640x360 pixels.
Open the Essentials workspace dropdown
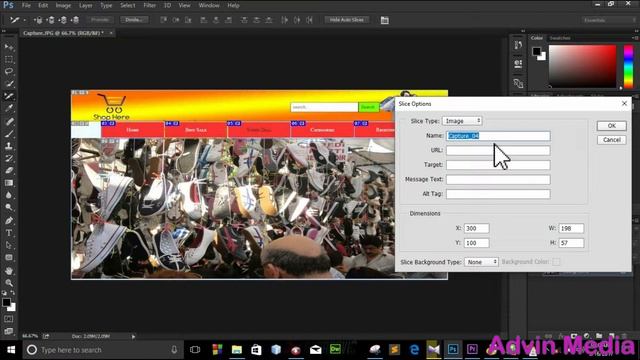(608, 20)
